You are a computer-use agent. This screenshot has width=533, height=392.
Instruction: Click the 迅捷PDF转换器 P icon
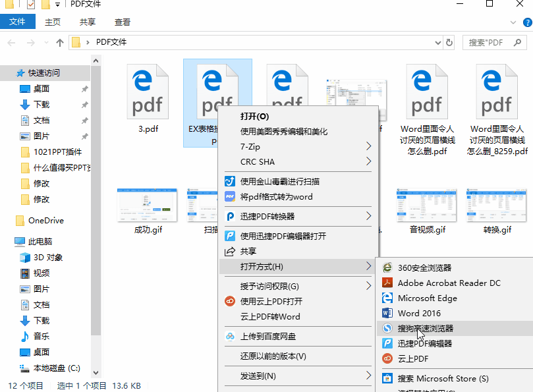click(230, 216)
